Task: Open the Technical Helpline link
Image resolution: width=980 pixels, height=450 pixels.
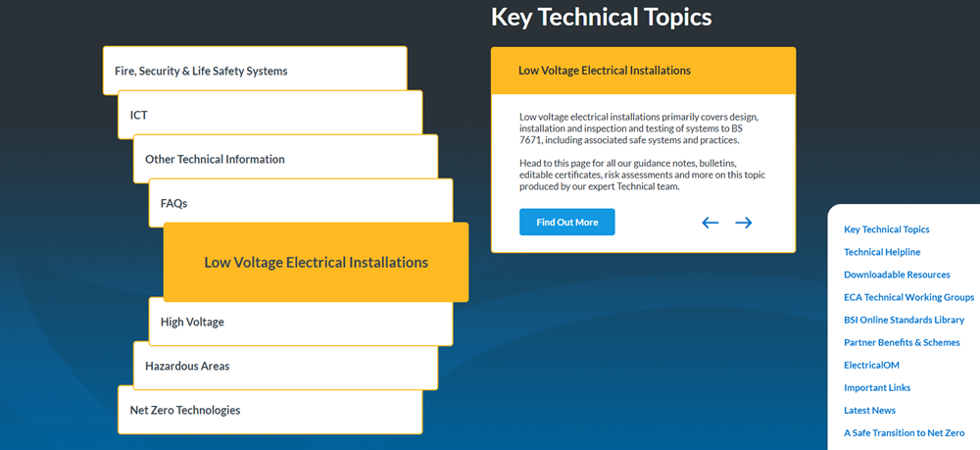Action: [x=882, y=252]
